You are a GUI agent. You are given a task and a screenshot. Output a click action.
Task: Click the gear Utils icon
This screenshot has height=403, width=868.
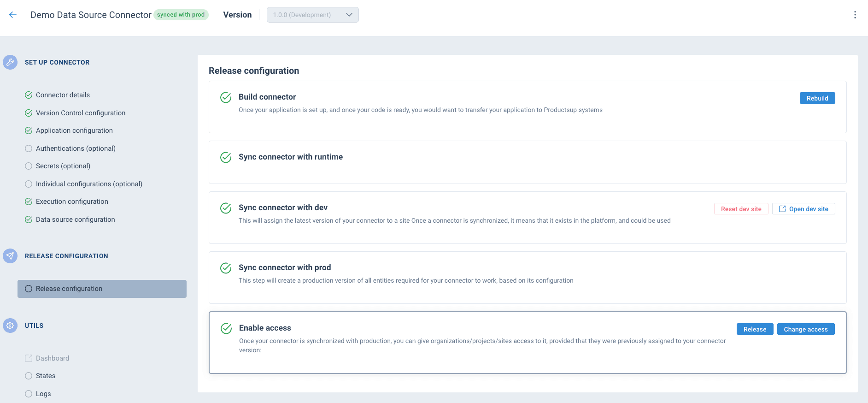point(10,326)
